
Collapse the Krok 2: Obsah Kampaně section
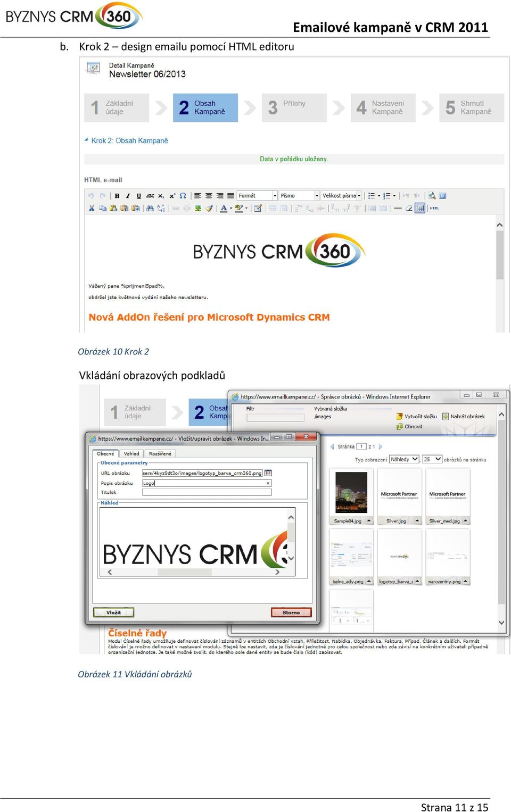coord(86,140)
